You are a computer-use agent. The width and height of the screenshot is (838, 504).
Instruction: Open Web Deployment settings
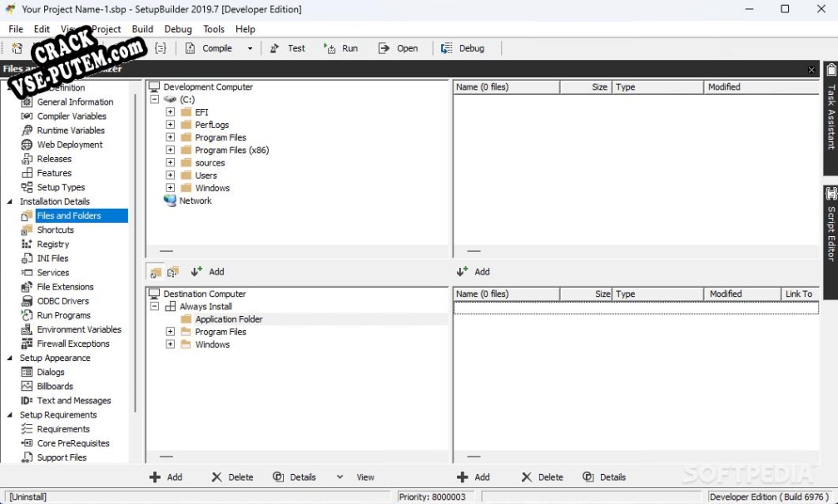[x=69, y=145]
